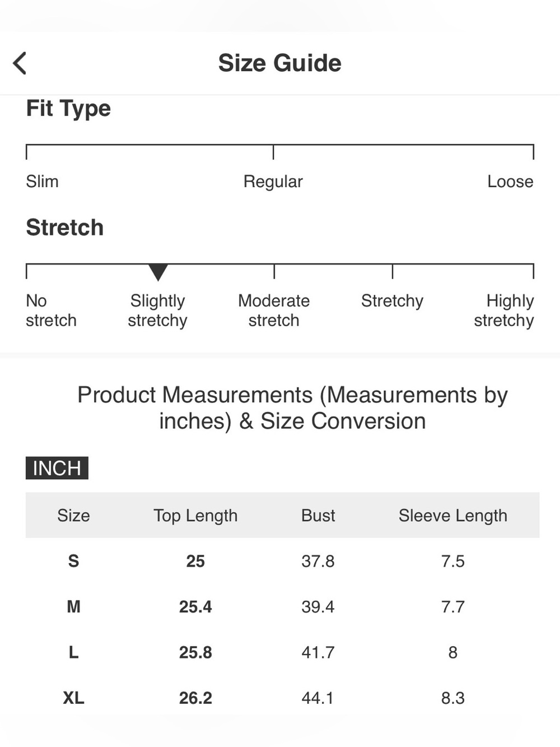The width and height of the screenshot is (560, 747).
Task: Click the Sleeve Length column header
Action: pos(453,516)
